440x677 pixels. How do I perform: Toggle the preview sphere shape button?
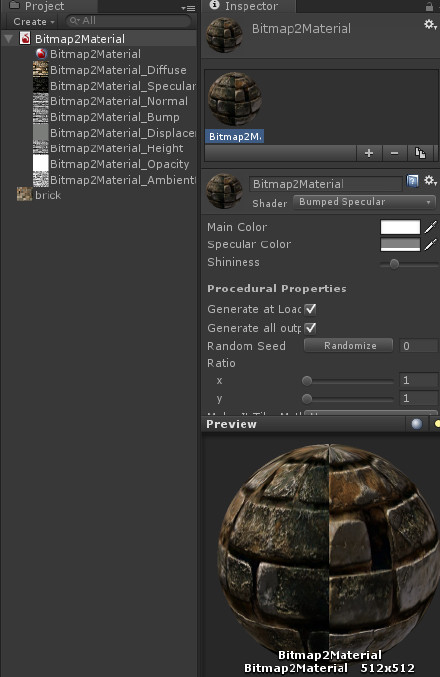[x=417, y=424]
